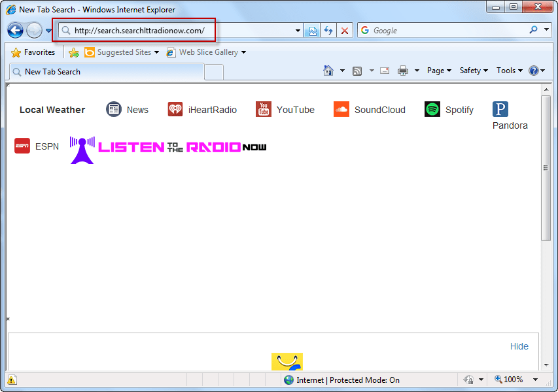Click the Refresh page icon

pos(328,31)
